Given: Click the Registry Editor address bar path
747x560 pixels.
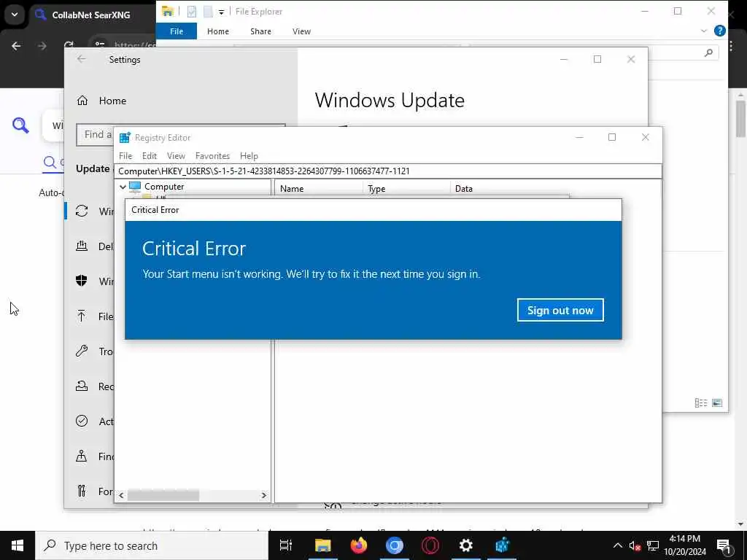Looking at the screenshot, I should tap(387, 171).
